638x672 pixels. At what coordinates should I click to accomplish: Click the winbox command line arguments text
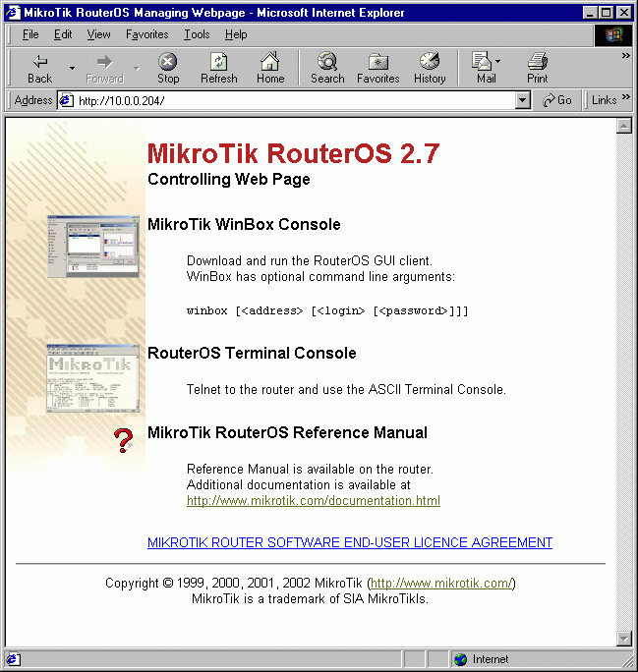pyautogui.click(x=327, y=310)
